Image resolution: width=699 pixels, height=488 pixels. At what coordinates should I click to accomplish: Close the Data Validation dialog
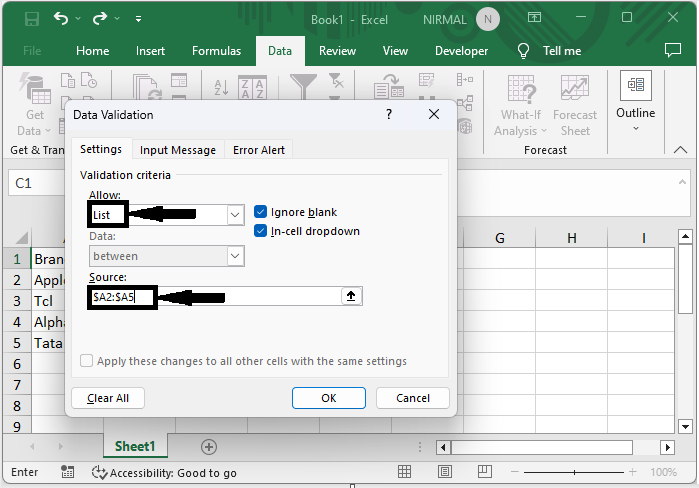pos(434,114)
